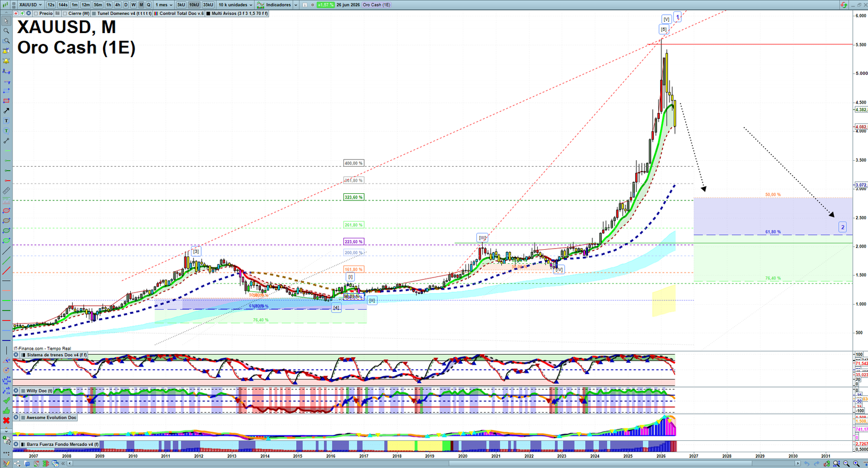Open the '1 mes' period dropdown

click(x=164, y=5)
